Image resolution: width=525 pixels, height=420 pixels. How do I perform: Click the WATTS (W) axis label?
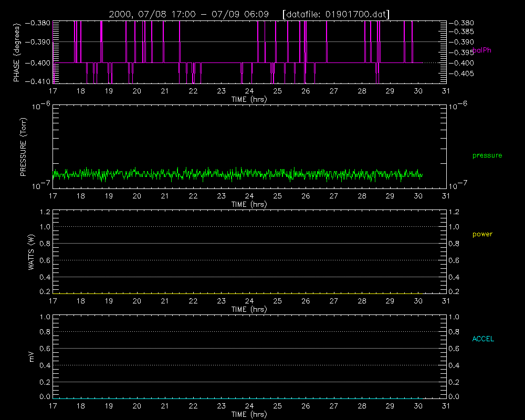pos(31,252)
